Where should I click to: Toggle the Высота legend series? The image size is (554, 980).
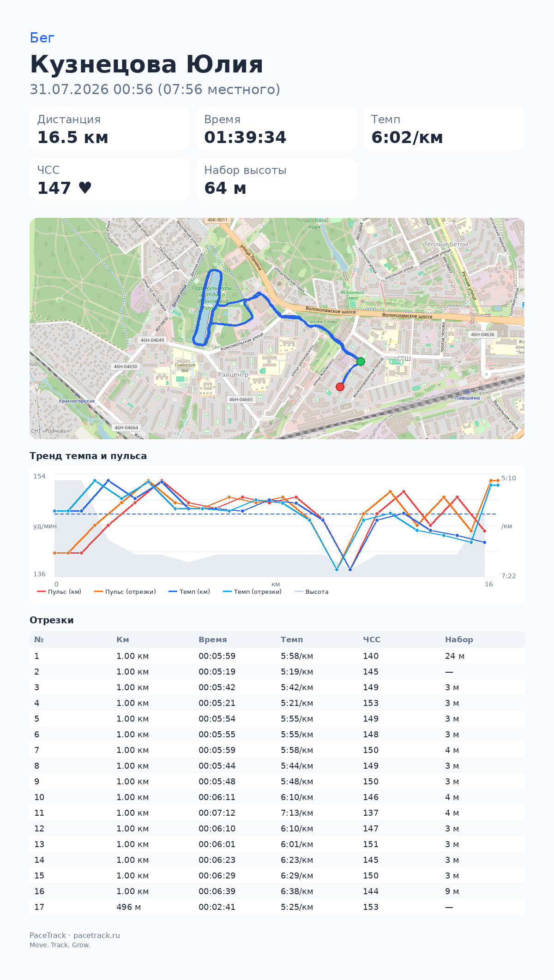coord(312,592)
